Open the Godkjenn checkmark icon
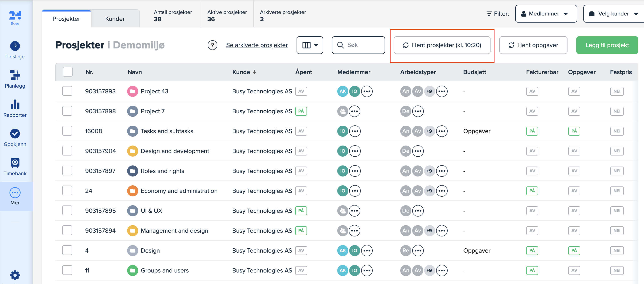The height and width of the screenshot is (284, 644). click(x=15, y=134)
